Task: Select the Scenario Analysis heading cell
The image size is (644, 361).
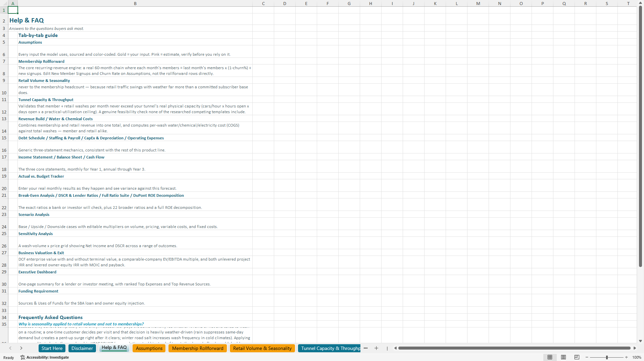Action: [x=135, y=214]
